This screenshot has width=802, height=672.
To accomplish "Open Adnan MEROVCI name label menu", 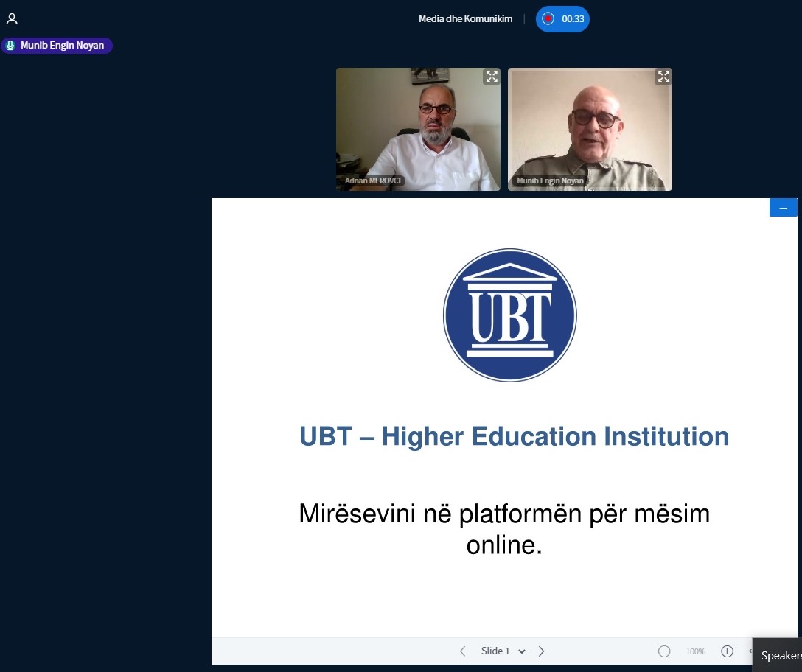I will pyautogui.click(x=373, y=181).
